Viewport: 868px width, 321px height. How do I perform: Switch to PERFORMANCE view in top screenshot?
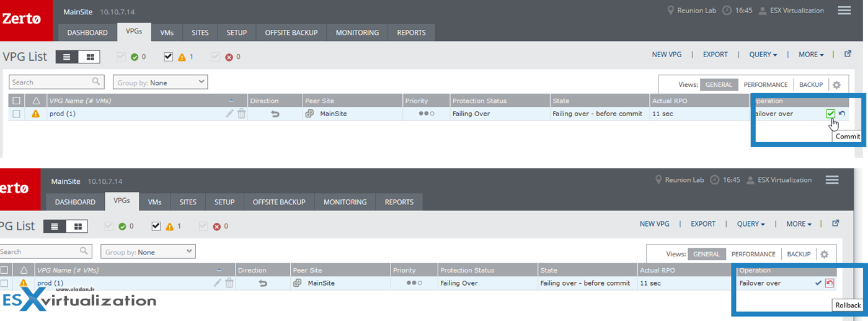click(766, 85)
